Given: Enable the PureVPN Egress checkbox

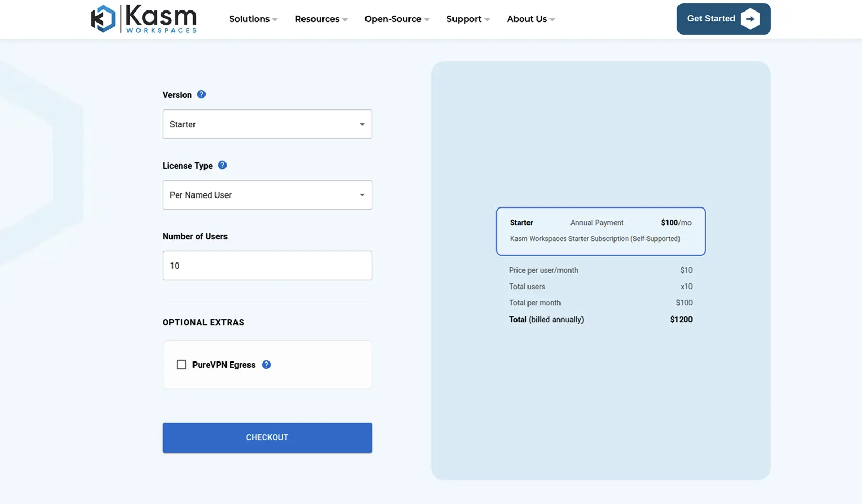Looking at the screenshot, I should coord(181,365).
